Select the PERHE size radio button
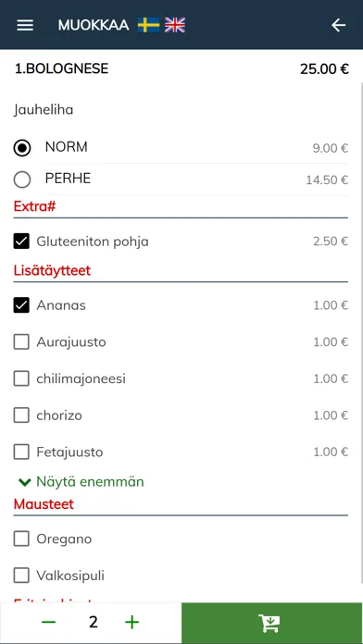Image resolution: width=363 pixels, height=644 pixels. click(22, 180)
